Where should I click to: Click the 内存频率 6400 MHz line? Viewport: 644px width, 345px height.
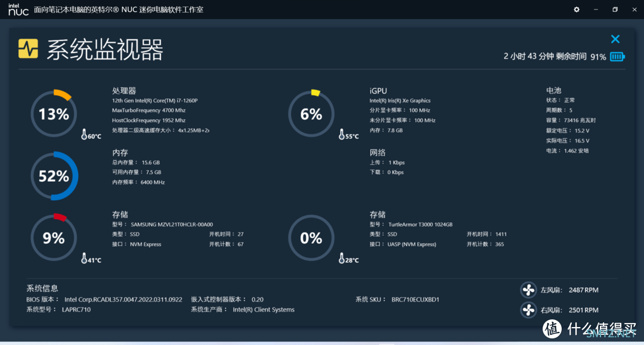[138, 182]
